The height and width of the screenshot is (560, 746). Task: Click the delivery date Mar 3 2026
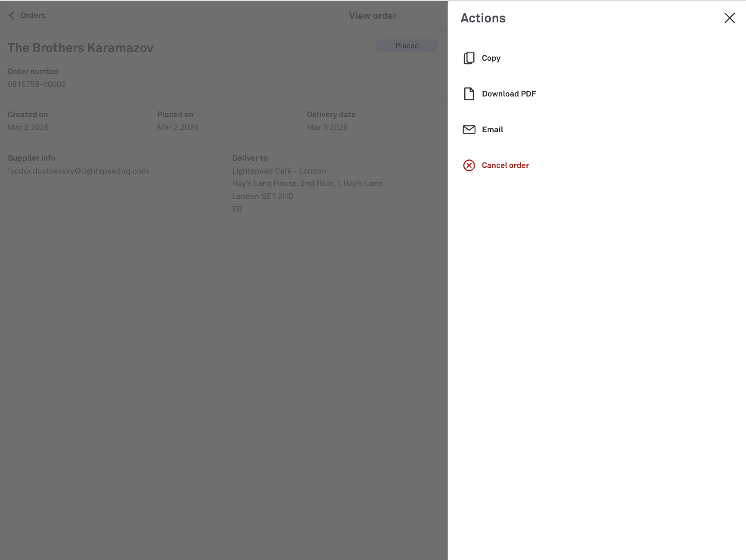pos(327,128)
